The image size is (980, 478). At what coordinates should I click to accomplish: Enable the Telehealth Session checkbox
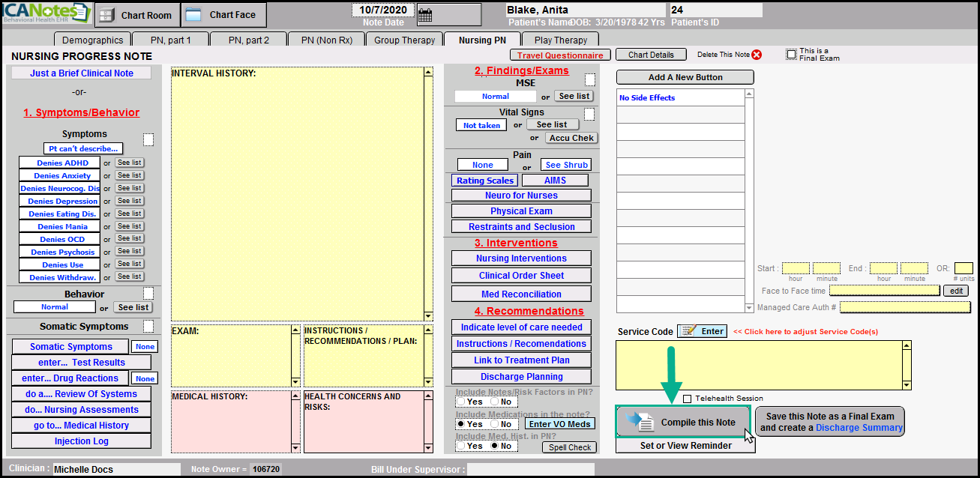click(688, 399)
